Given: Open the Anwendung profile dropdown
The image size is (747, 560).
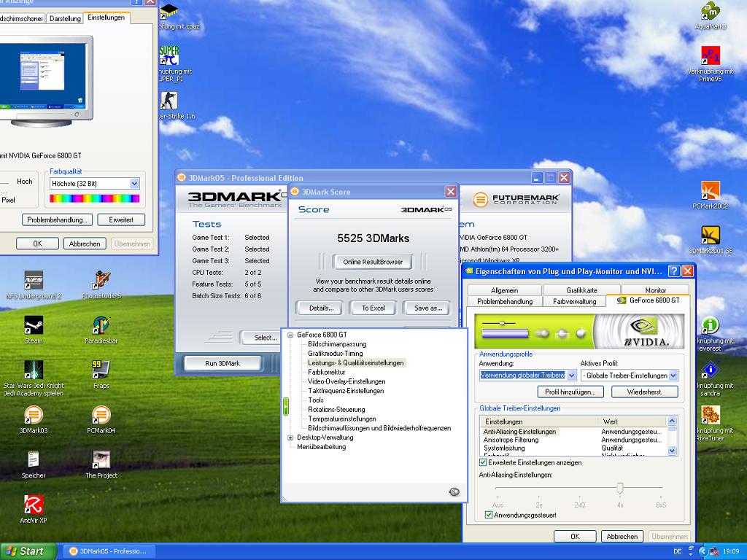Looking at the screenshot, I should tap(572, 376).
